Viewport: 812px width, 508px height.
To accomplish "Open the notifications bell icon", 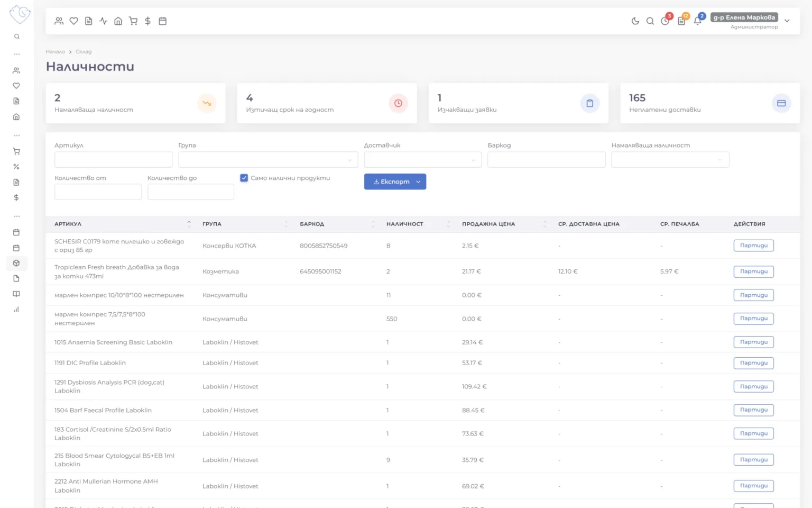I will pyautogui.click(x=698, y=21).
